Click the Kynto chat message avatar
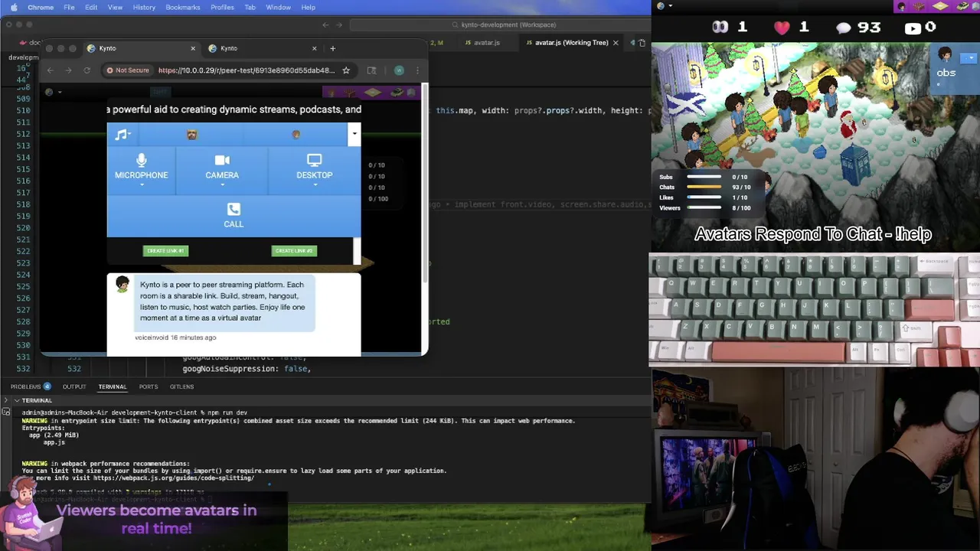 122,285
